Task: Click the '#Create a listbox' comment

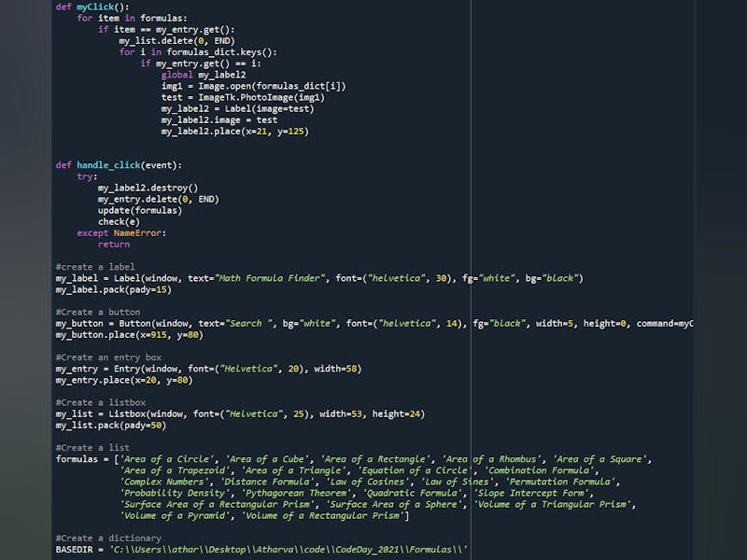Action: [101, 403]
